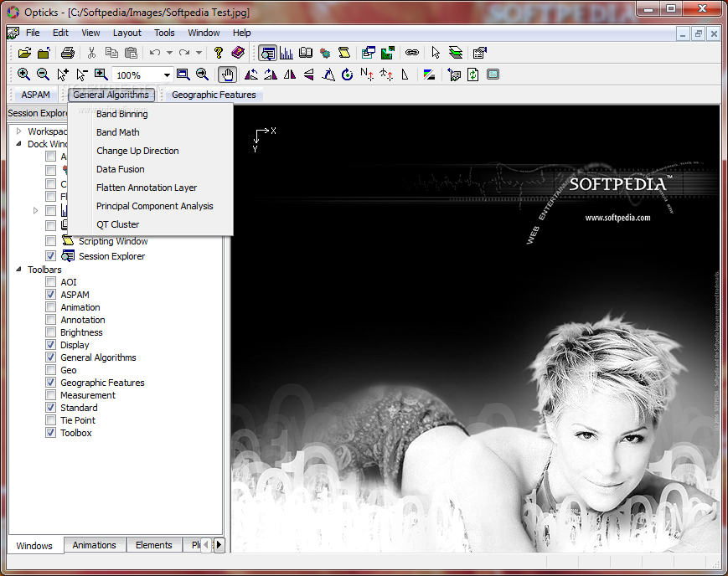Image resolution: width=728 pixels, height=576 pixels.
Task: Expand the Histogram dock window row arrow
Action: (x=35, y=211)
